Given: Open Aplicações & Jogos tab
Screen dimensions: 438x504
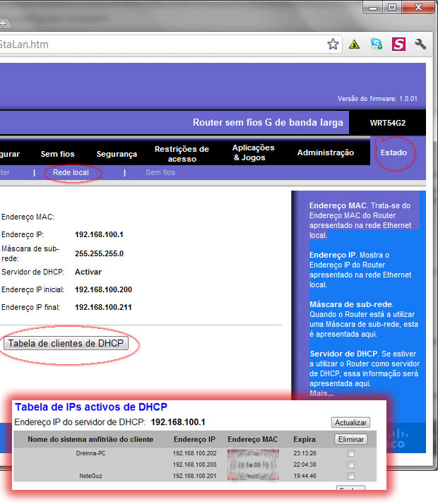Looking at the screenshot, I should 253,153.
